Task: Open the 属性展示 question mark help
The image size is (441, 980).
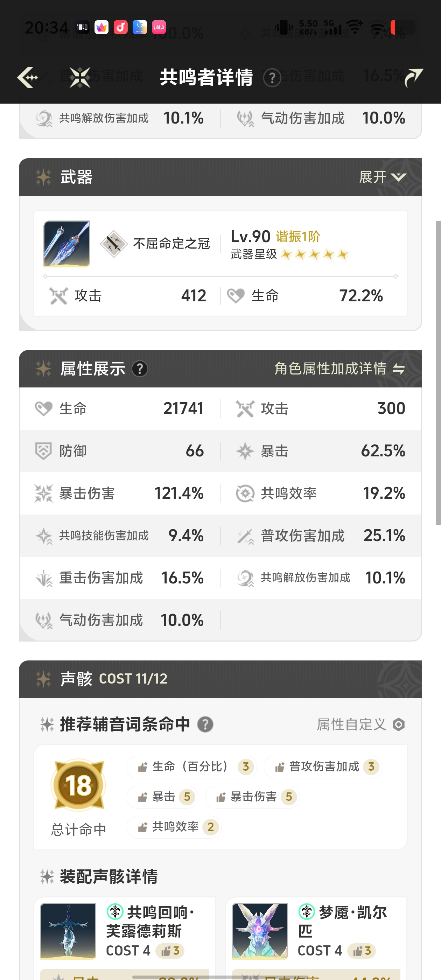Action: [x=140, y=369]
